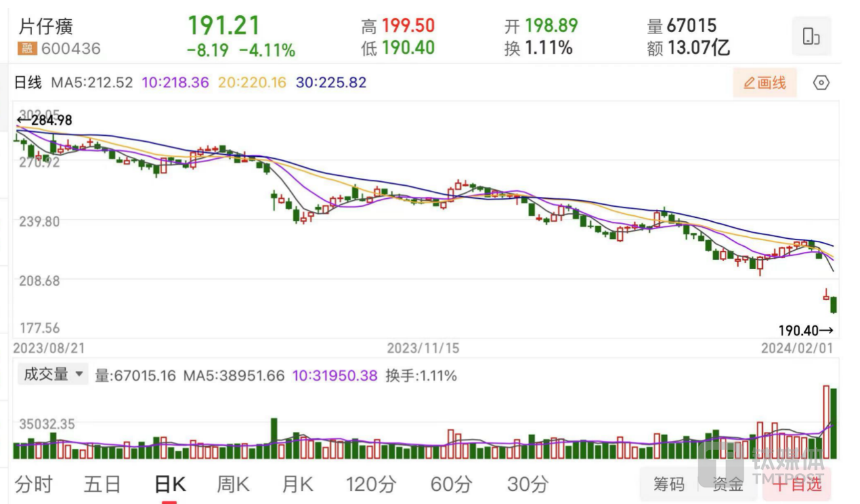This screenshot has width=860, height=504.
Task: Switch to the 120分 chart period
Action: [x=371, y=485]
